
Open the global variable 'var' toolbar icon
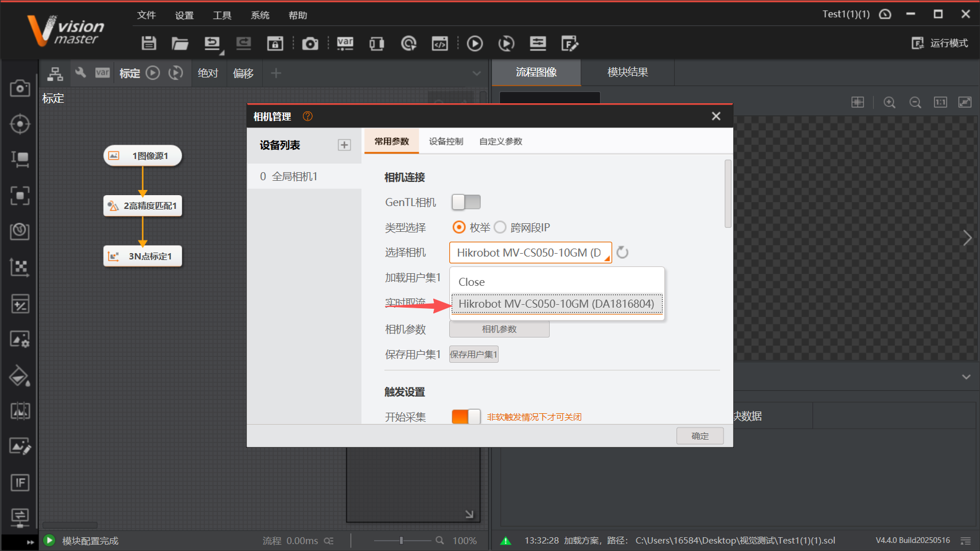[x=345, y=43]
